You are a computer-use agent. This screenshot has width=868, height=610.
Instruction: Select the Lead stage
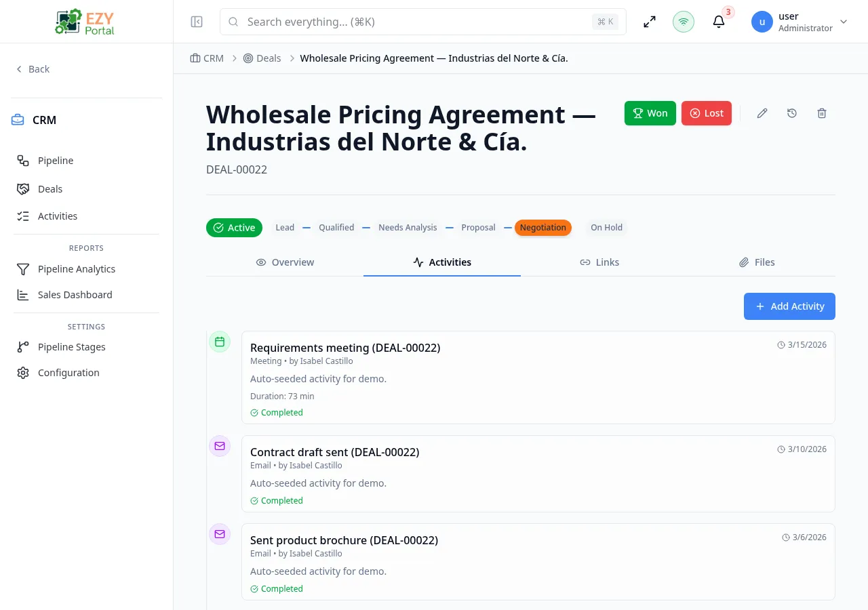click(285, 228)
